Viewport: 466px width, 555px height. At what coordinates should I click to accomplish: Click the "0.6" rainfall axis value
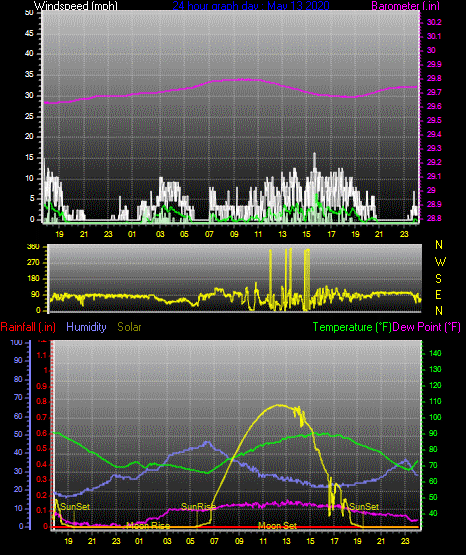coord(42,433)
